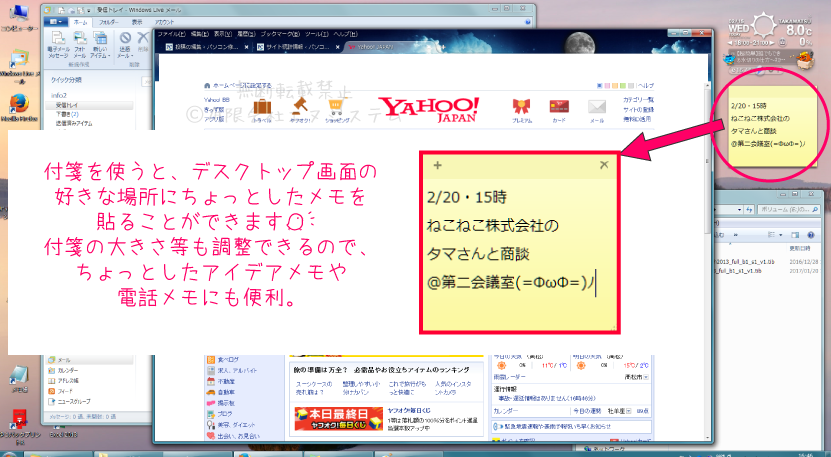The width and height of the screenshot is (831, 457).
Task: Select the pink Yahoo theme color swatch
Action: pos(607,85)
